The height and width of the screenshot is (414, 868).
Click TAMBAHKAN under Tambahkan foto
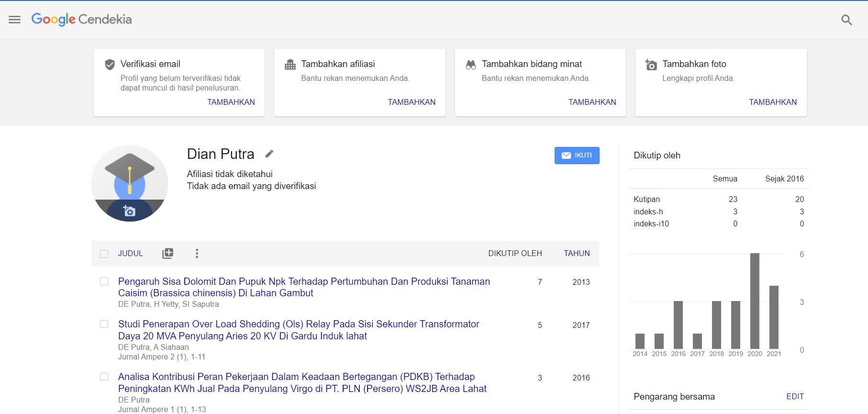tap(773, 102)
